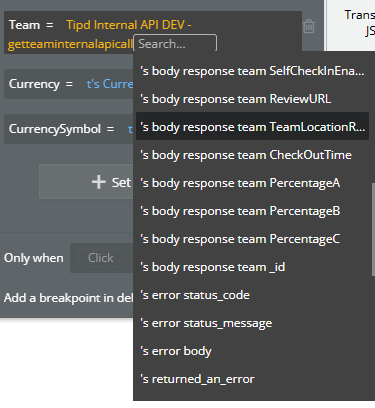Select body response team PercentageB
Screen dimensions: 375x408
(x=252, y=211)
